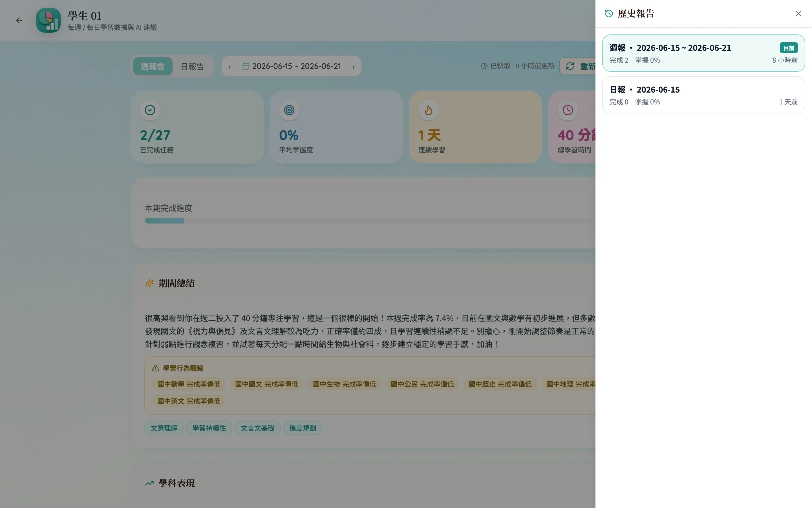This screenshot has width=812, height=508.
Task: Click the checkmark icon on 已完成任務 card
Action: (x=150, y=110)
